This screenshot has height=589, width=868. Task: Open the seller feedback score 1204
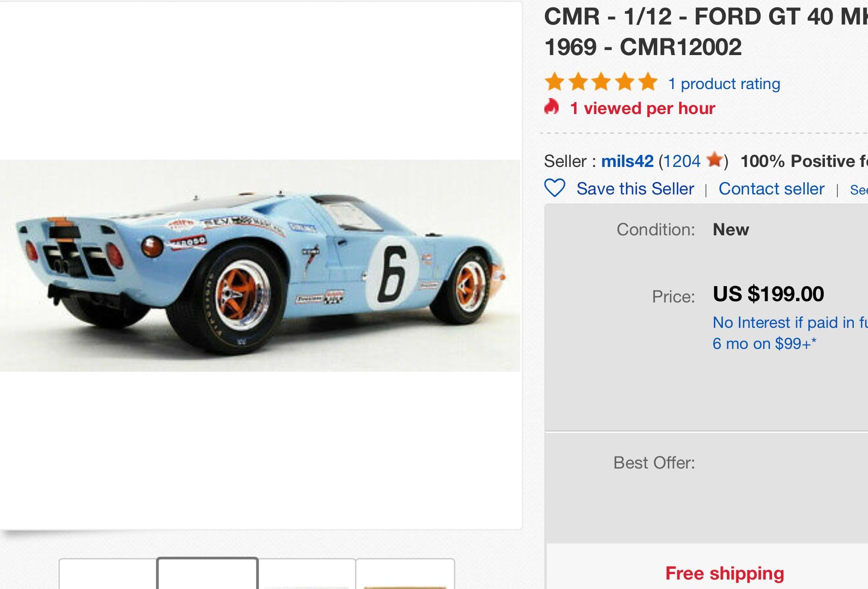682,161
